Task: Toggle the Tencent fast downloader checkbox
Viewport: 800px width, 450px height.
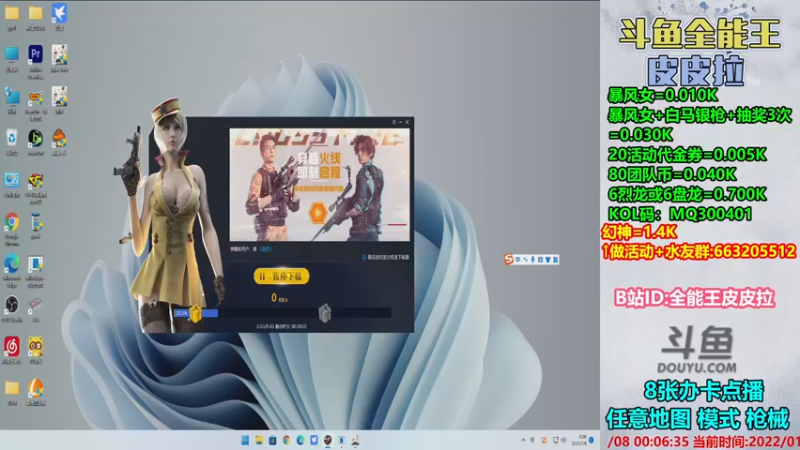Action: [364, 257]
